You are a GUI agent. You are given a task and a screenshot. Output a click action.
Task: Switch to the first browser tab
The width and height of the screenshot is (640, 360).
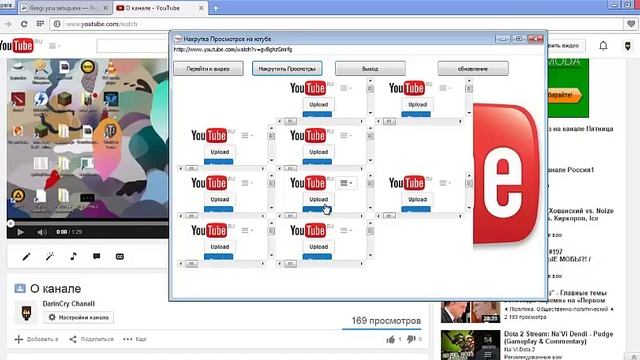point(64,8)
